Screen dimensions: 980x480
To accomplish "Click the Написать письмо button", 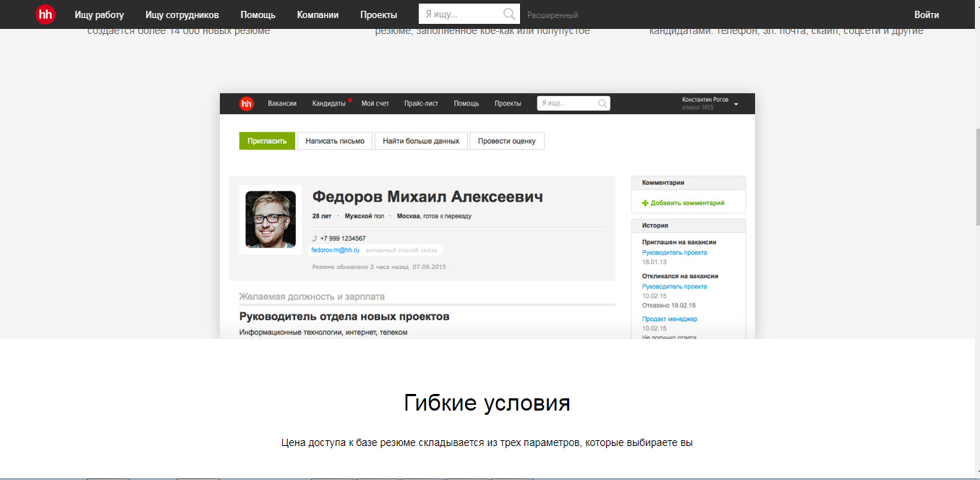I will coord(335,140).
